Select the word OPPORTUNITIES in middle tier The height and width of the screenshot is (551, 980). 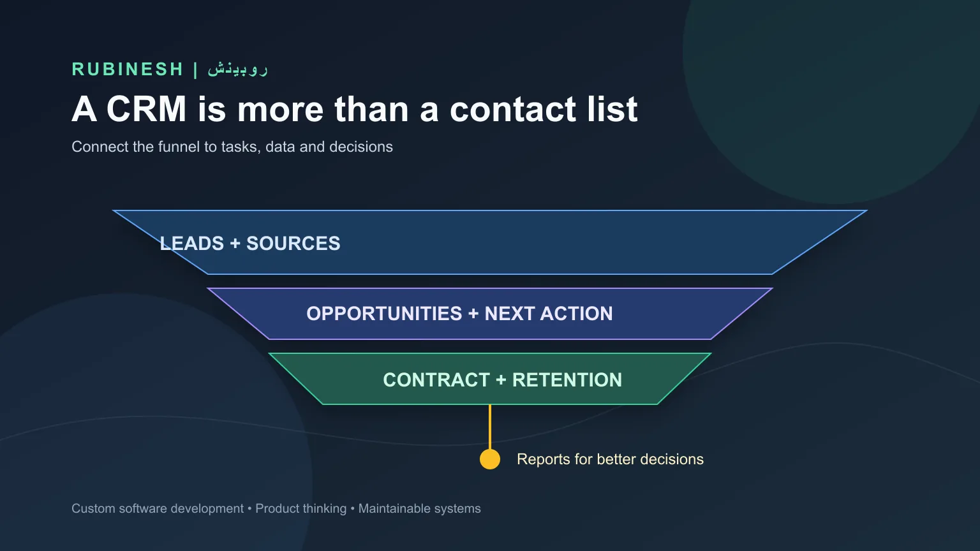point(384,314)
